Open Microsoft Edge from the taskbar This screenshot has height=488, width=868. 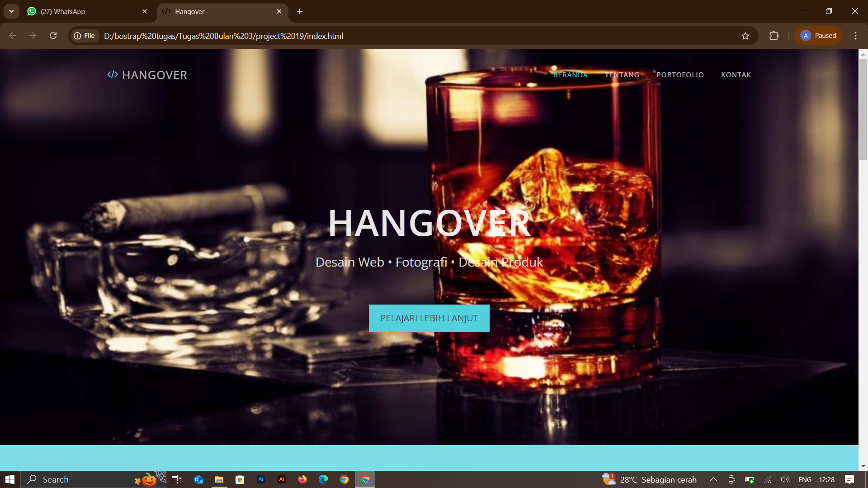(x=323, y=479)
